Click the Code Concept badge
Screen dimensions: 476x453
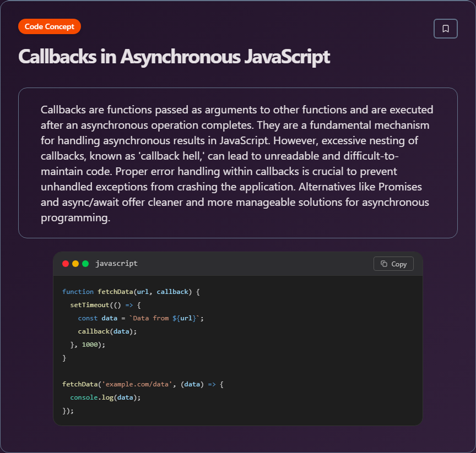(x=50, y=26)
